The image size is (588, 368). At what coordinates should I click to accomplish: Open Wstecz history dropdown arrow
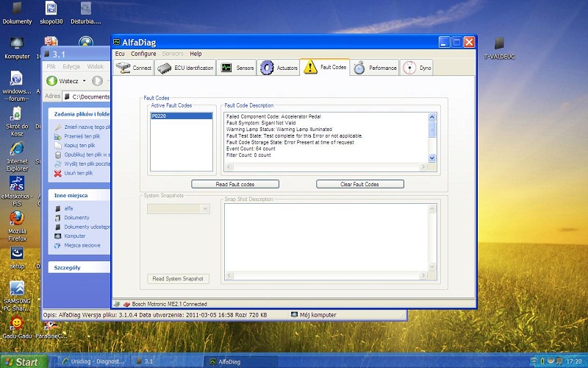coord(84,81)
